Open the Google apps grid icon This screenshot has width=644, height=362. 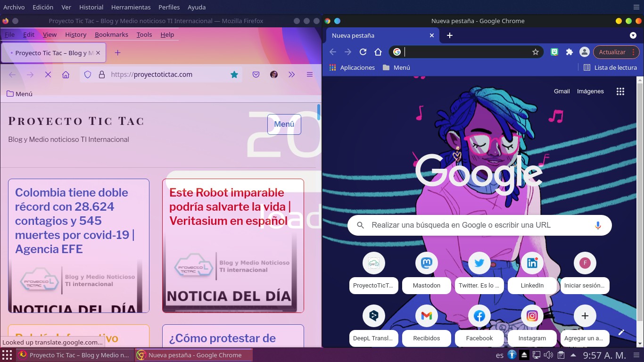pos(620,91)
